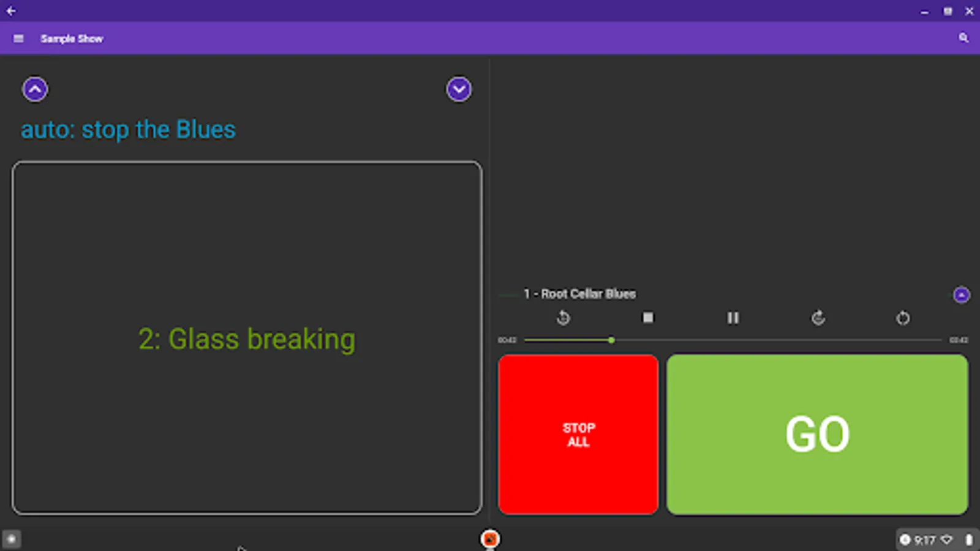Select the rewind-to-start playback icon
This screenshot has height=551, width=980.
point(563,318)
